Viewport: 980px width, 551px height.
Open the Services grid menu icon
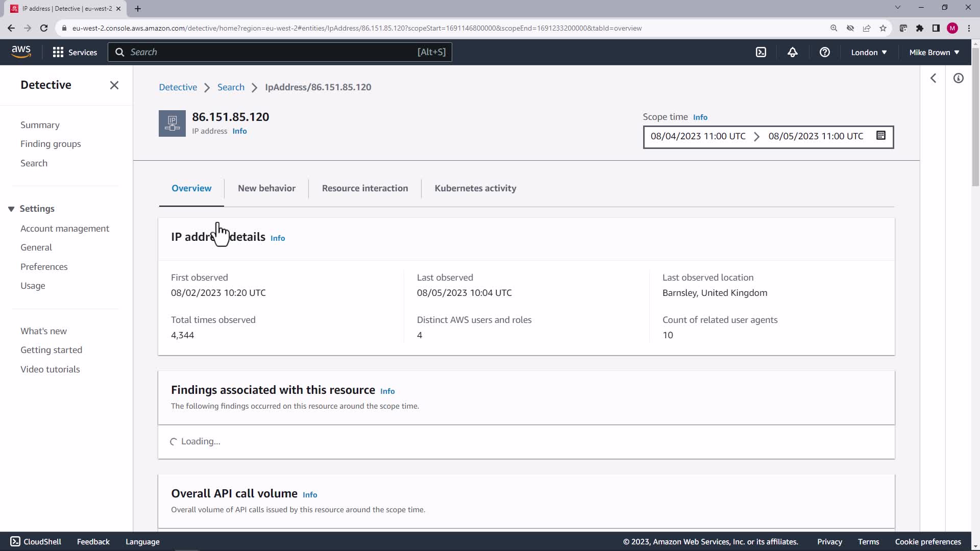pos(58,52)
